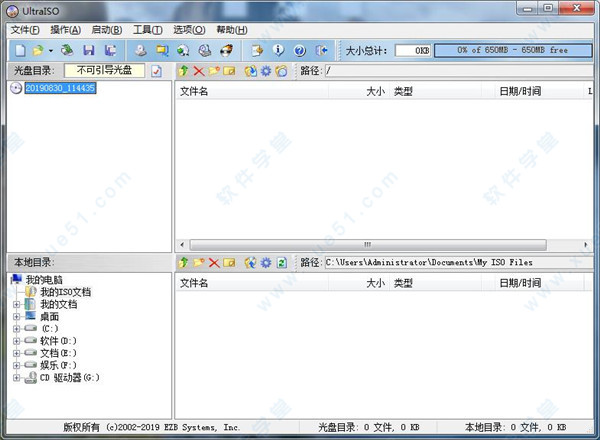Image resolution: width=600 pixels, height=440 pixels.
Task: Open help with the question mark icon
Action: coord(300,51)
